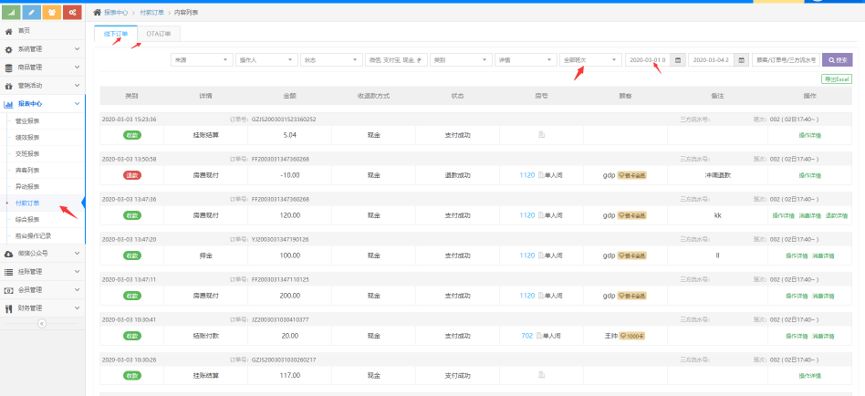The width and height of the screenshot is (865, 396).
Task: Open 操作详情 link in the 5.04 row
Action: point(810,135)
